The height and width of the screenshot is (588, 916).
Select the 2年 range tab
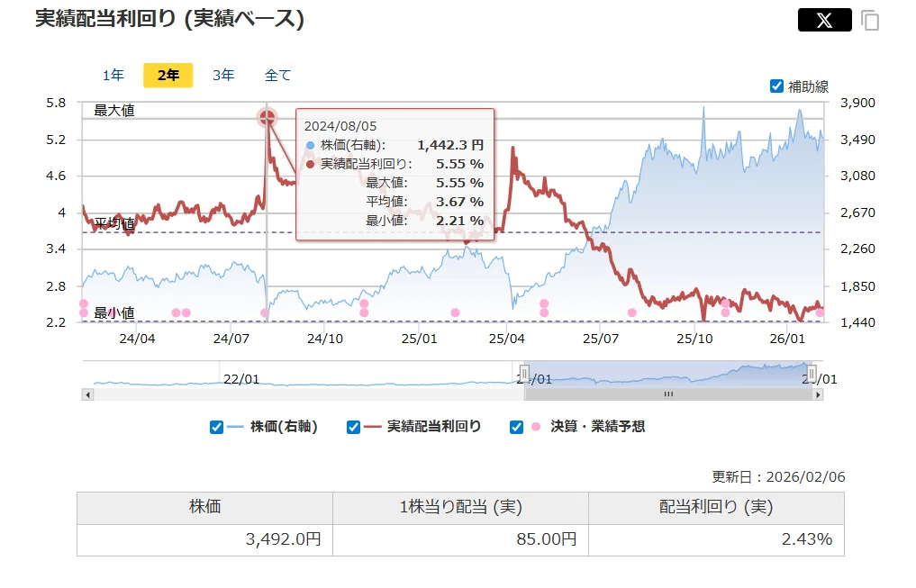click(168, 76)
